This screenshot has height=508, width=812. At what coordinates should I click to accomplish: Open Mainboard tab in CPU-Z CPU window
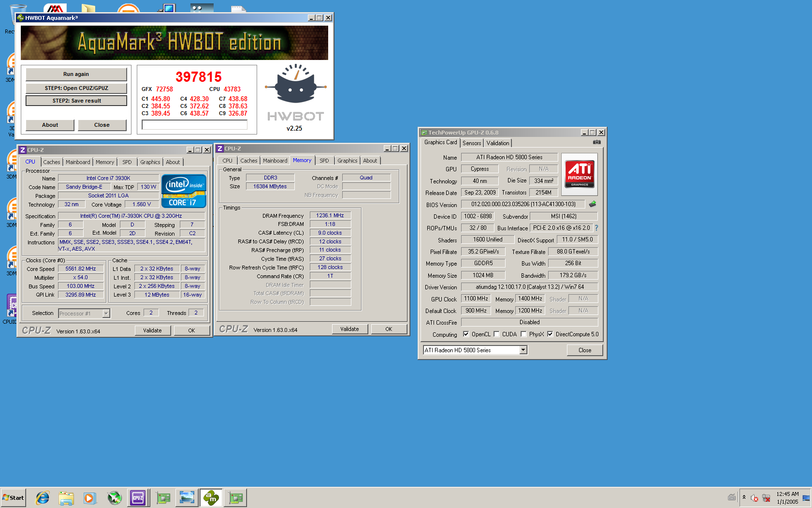coord(78,162)
